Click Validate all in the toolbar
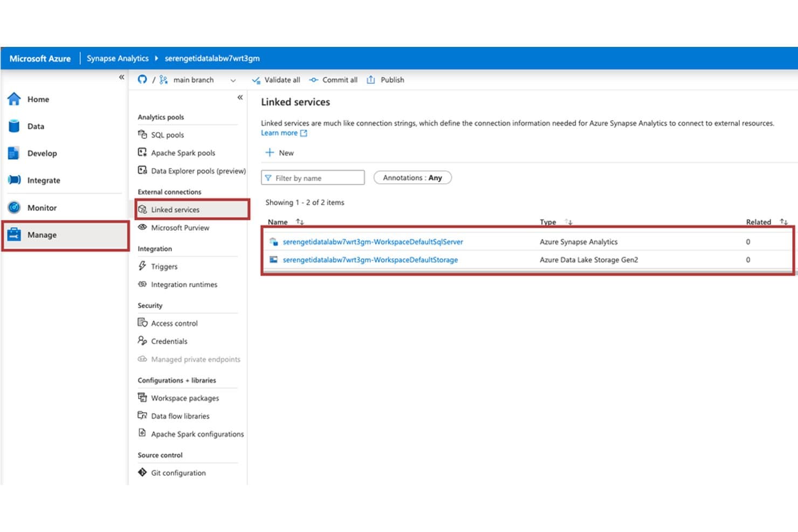This screenshot has height=532, width=798. pyautogui.click(x=276, y=80)
